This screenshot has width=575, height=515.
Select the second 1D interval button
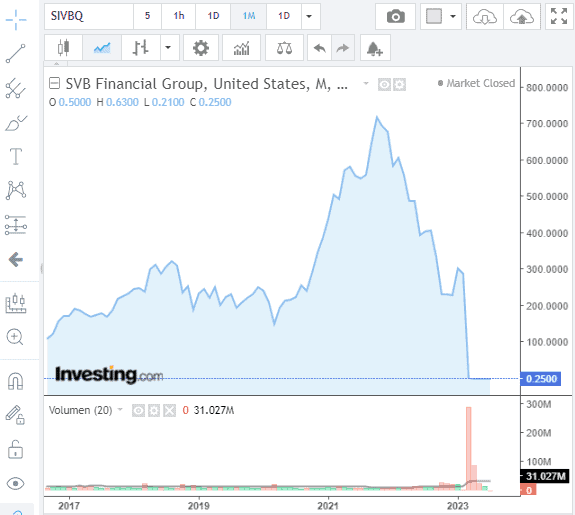[284, 16]
